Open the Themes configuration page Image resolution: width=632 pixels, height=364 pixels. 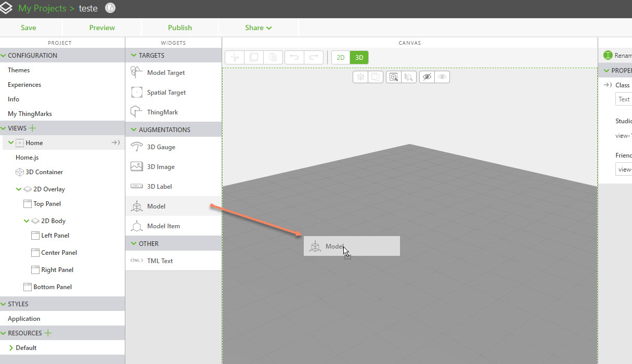pos(18,70)
